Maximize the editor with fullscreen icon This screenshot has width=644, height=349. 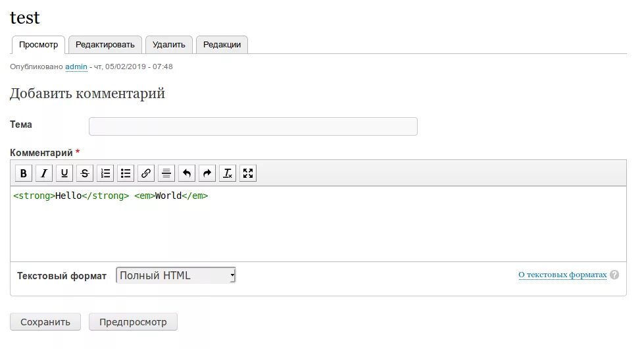tap(247, 173)
